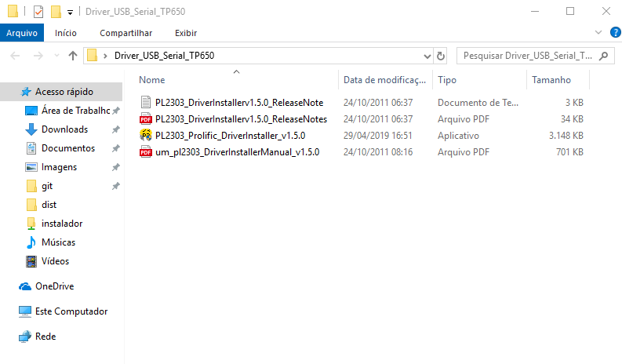
Task: Click the Downloads blue arrow icon
Action: (31, 129)
